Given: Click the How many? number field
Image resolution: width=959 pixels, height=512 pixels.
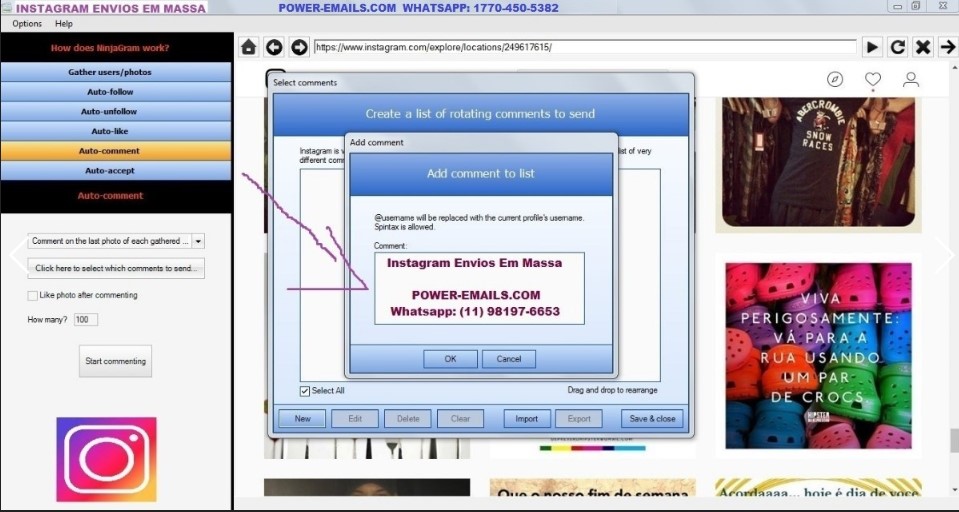Looking at the screenshot, I should coord(86,319).
